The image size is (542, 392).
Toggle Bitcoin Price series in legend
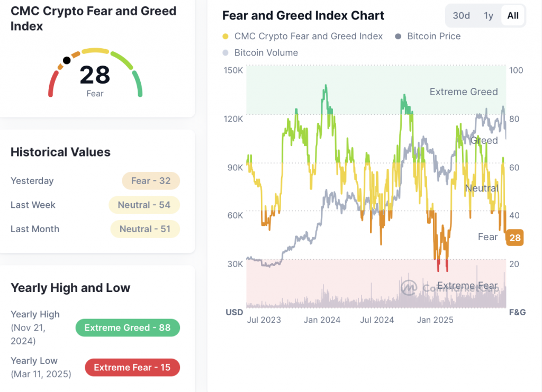coord(433,37)
